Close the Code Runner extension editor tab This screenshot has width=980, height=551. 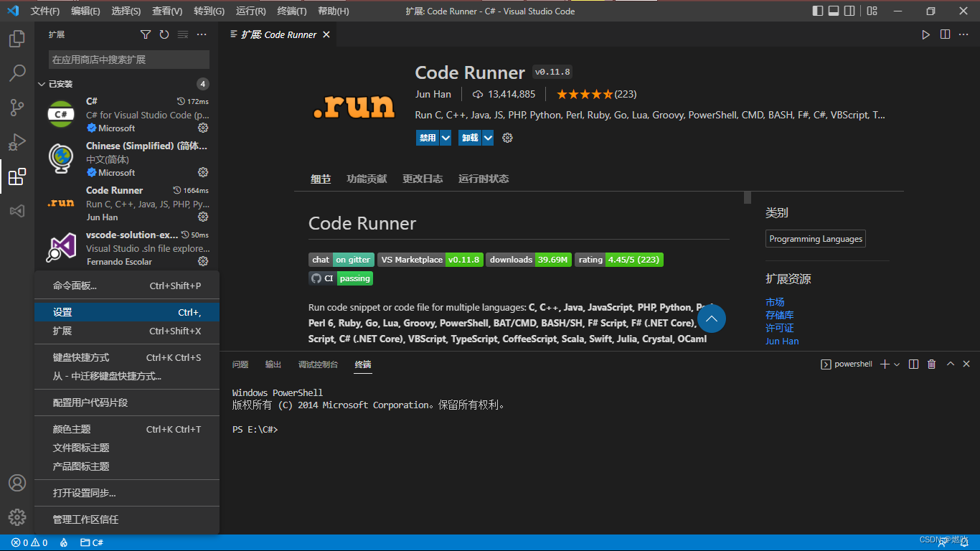[326, 34]
